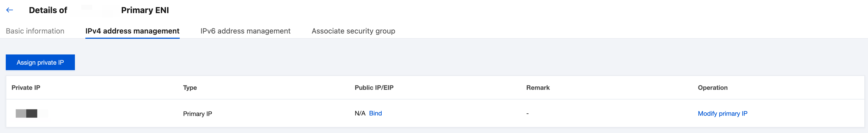868x133 pixels.
Task: Click the N/A public IP text
Action: point(360,113)
